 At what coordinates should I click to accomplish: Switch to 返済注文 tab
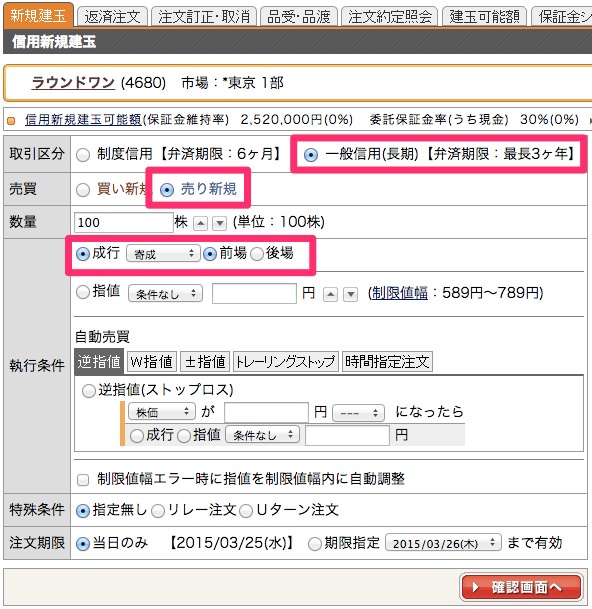pyautogui.click(x=112, y=17)
